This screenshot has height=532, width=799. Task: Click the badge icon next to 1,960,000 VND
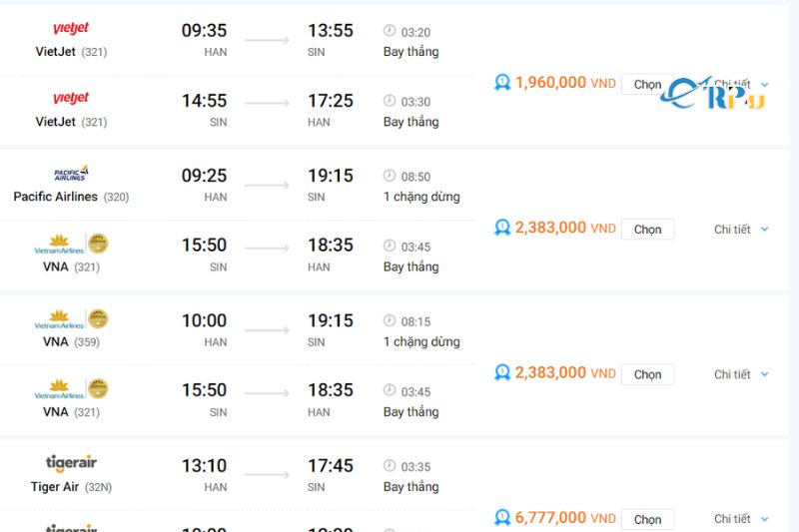pos(502,83)
